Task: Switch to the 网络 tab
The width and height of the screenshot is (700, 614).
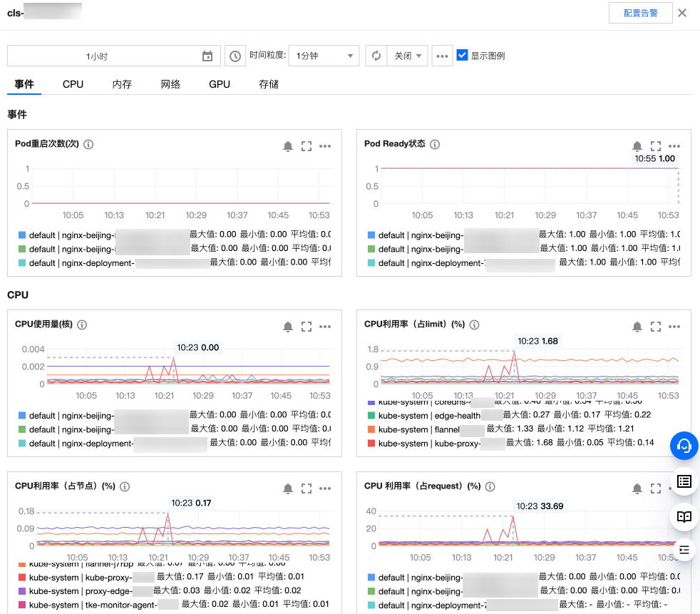Action: (x=170, y=84)
